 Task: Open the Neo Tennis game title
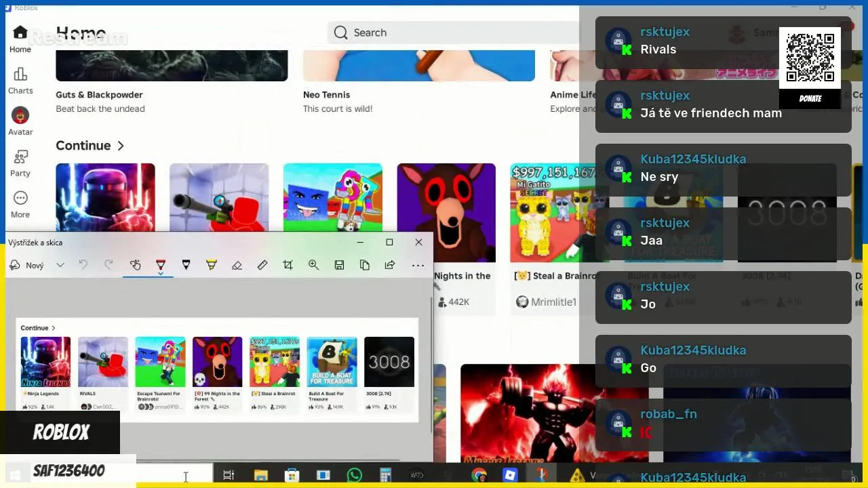tap(326, 95)
